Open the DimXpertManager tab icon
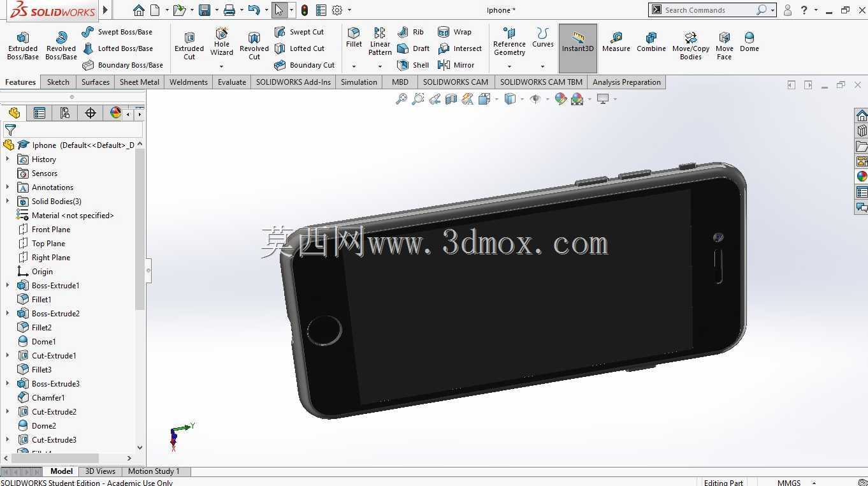Image resolution: width=868 pixels, height=486 pixels. 90,113
